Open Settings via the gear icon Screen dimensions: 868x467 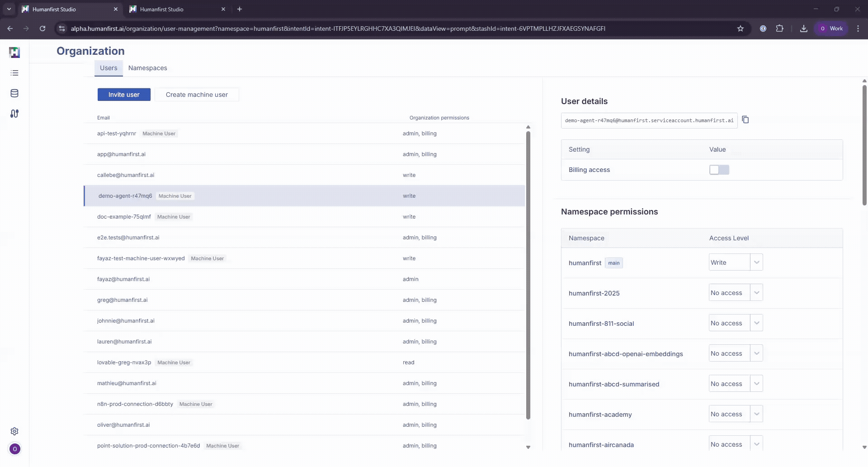click(x=14, y=431)
